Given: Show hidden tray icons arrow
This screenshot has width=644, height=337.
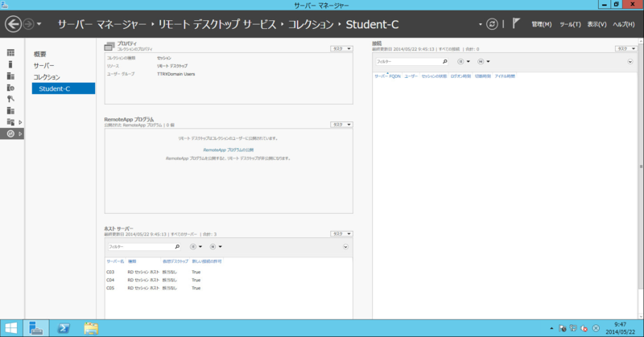Looking at the screenshot, I should click(x=551, y=328).
